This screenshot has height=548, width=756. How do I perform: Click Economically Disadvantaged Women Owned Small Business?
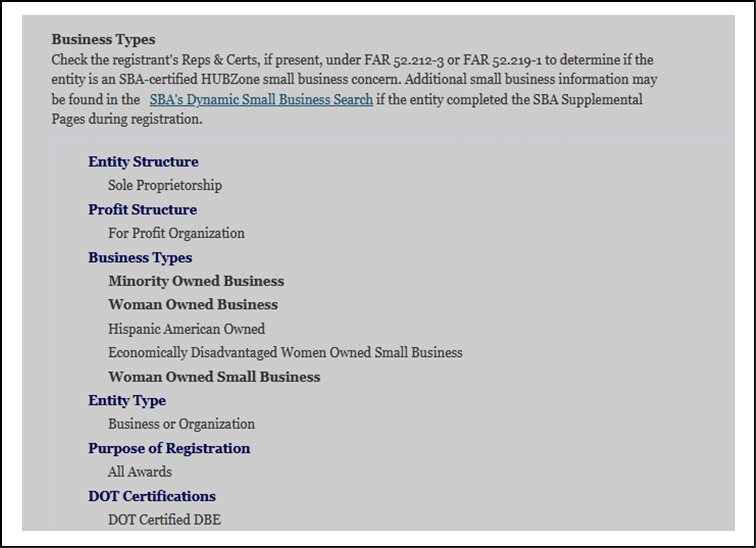pyautogui.click(x=285, y=352)
